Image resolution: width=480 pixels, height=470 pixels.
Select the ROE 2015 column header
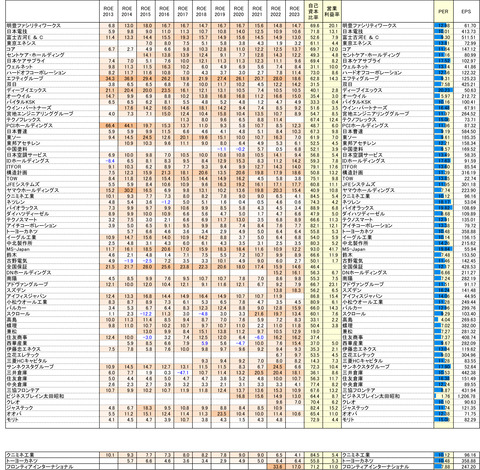146,11
